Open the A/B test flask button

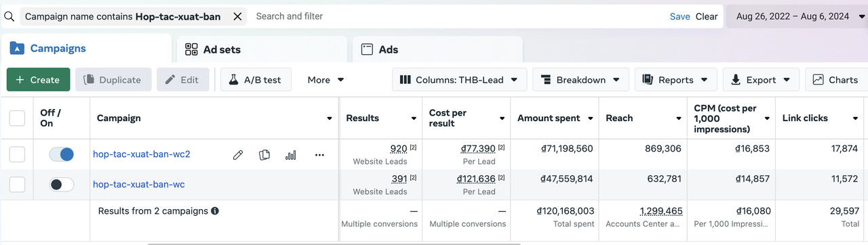click(256, 80)
